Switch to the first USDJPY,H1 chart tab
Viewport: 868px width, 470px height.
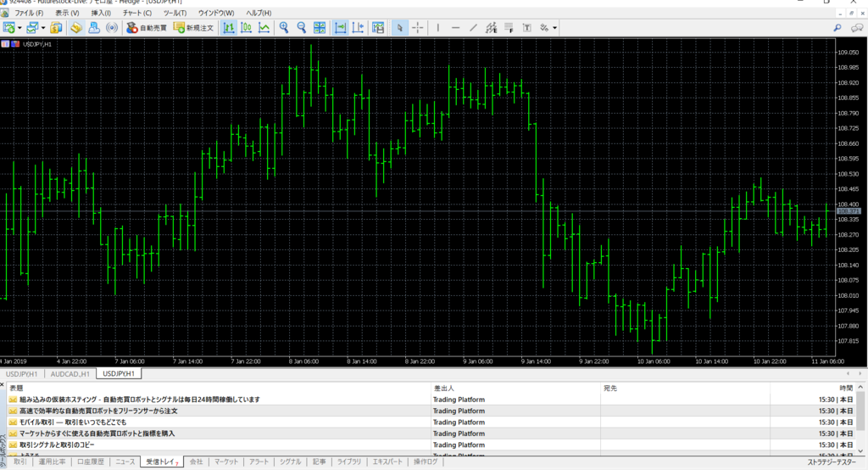pos(21,374)
